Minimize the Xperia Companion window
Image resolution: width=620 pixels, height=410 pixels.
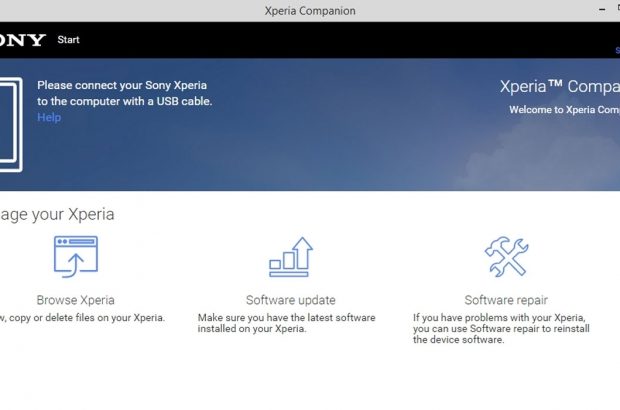(x=602, y=10)
